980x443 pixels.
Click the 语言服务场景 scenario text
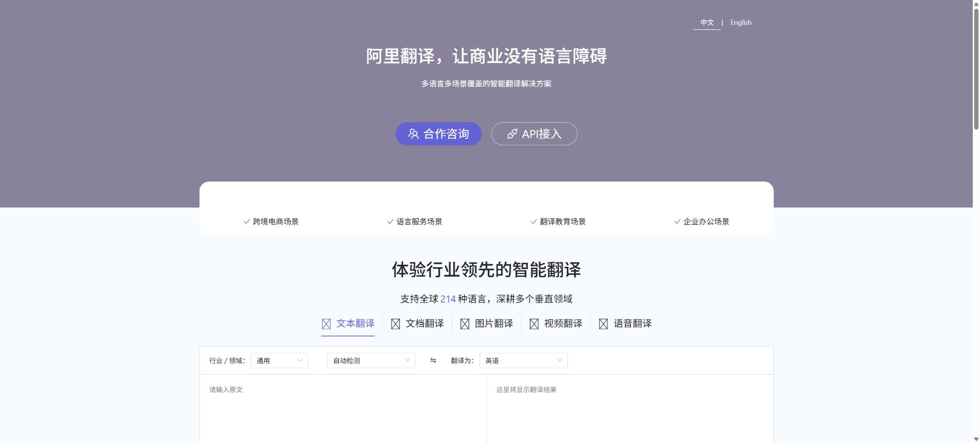(x=419, y=221)
